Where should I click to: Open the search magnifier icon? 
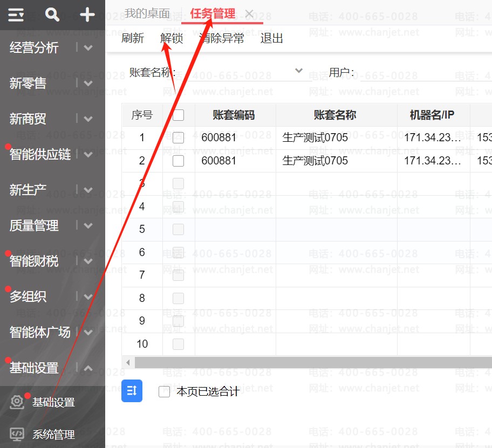click(52, 15)
